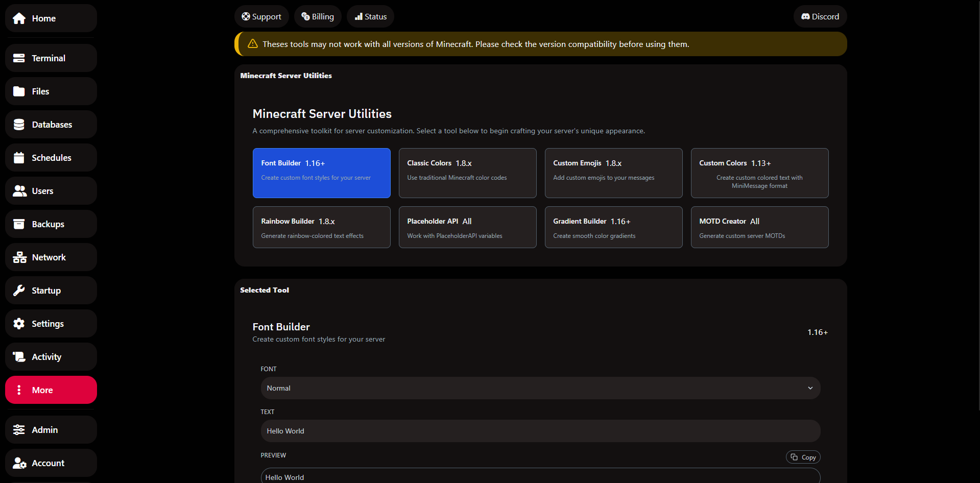Screen dimensions: 980x483
Task: Open the Placeholder API tool card
Action: pyautogui.click(x=468, y=227)
